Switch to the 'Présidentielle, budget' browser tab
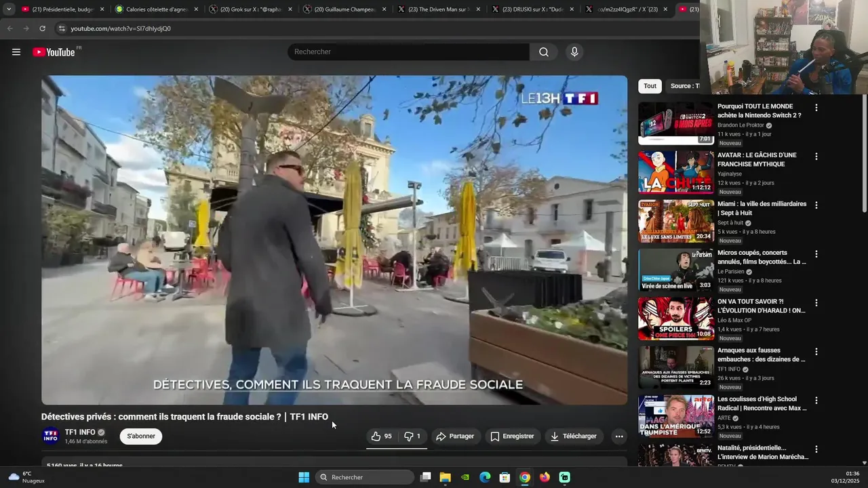The image size is (868, 488). (63, 9)
